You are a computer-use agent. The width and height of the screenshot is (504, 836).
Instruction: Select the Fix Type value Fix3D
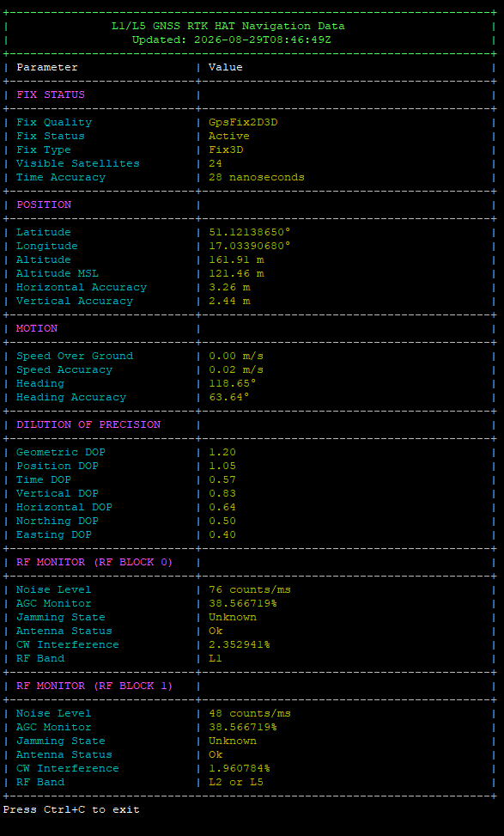pos(226,150)
